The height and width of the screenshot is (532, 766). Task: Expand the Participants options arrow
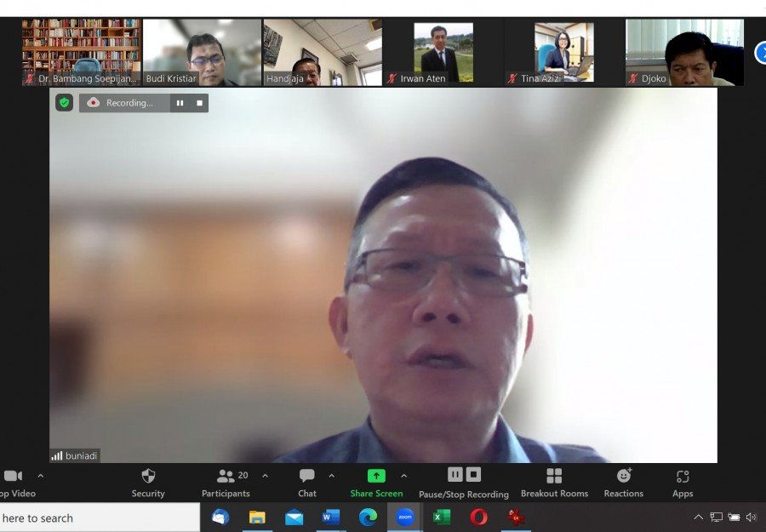tap(265, 475)
